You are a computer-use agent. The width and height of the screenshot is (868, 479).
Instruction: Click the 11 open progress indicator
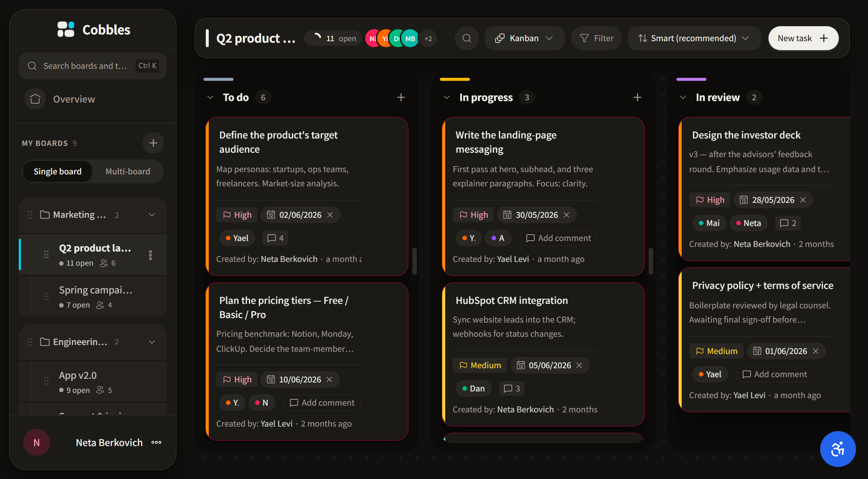[x=333, y=38]
